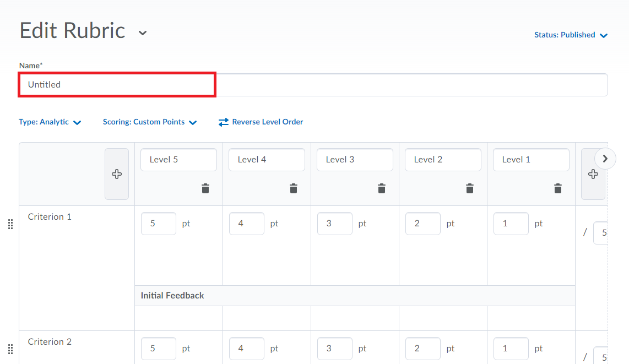
Task: Click the rubric Name field containing Untitled
Action: (x=313, y=85)
